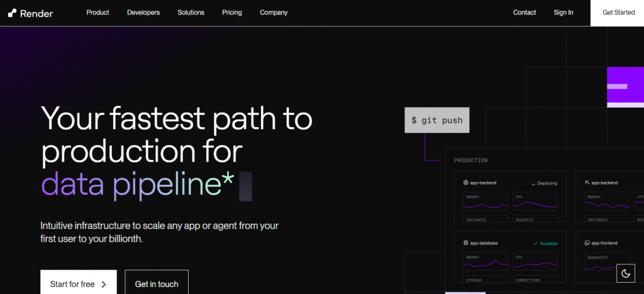Click the Deploying status text
The image size is (644, 294).
point(547,183)
